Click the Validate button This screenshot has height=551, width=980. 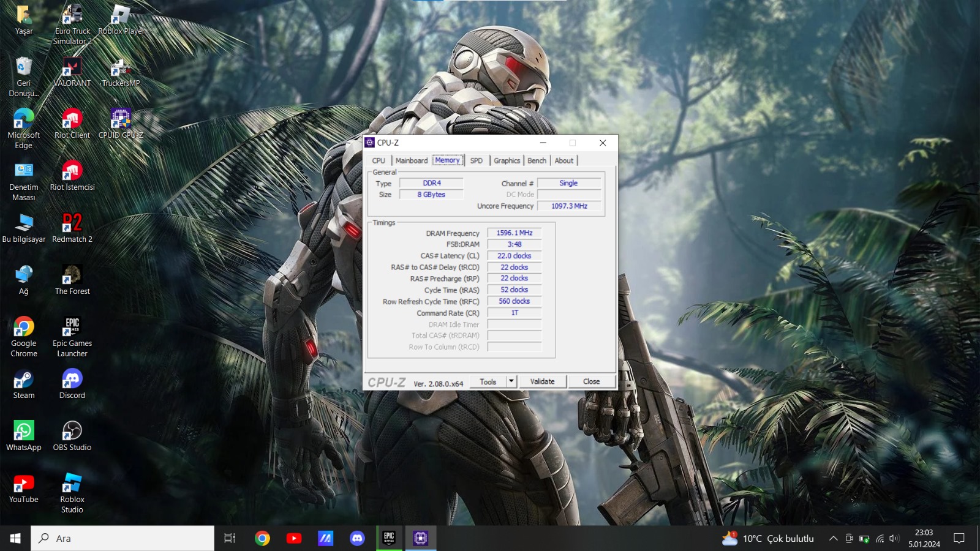tap(542, 381)
